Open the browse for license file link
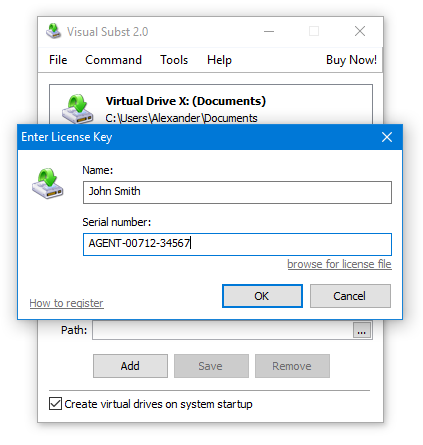Image resolution: width=423 pixels, height=445 pixels. 339,264
